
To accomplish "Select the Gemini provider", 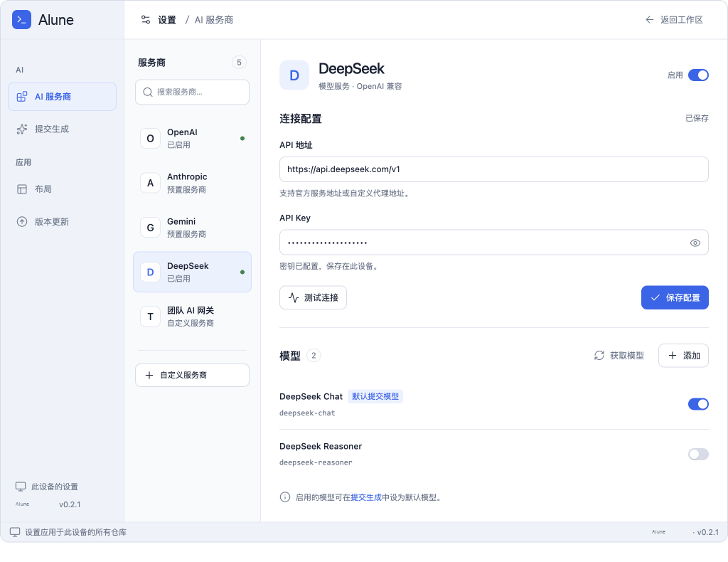I will click(192, 228).
